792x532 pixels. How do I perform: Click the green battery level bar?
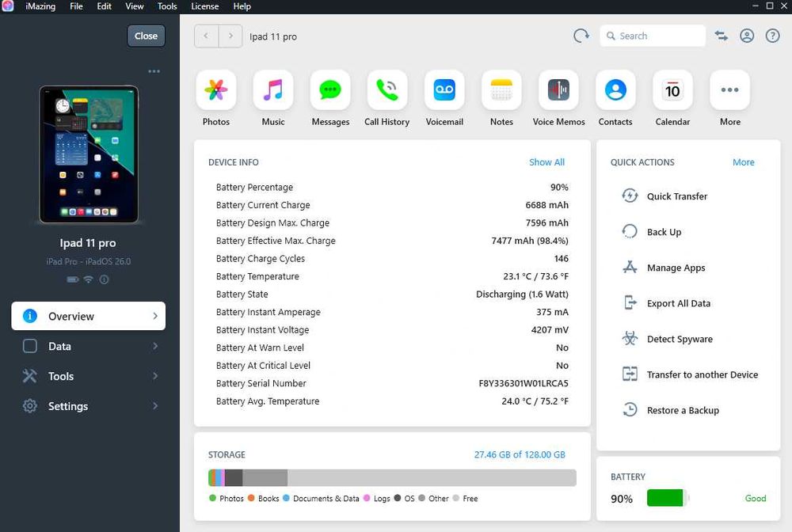664,498
